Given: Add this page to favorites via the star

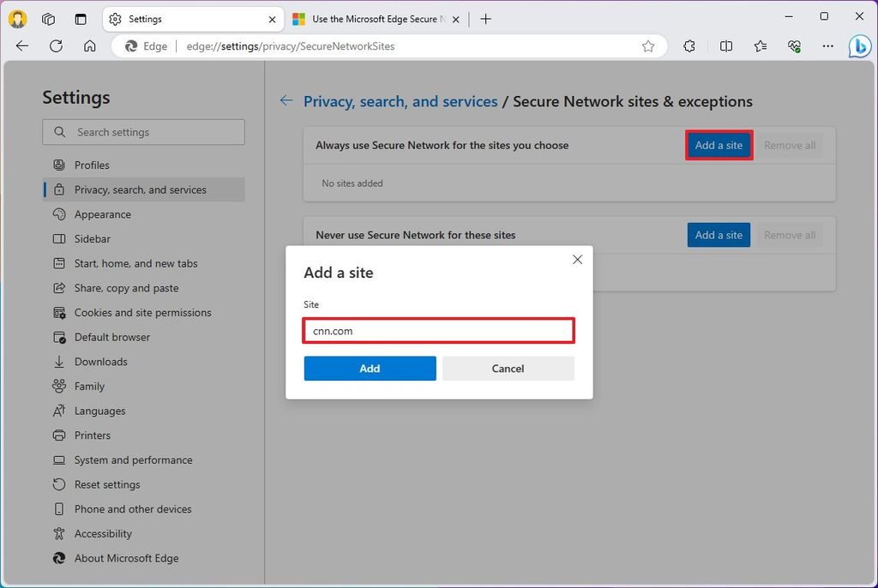Looking at the screenshot, I should tap(649, 46).
